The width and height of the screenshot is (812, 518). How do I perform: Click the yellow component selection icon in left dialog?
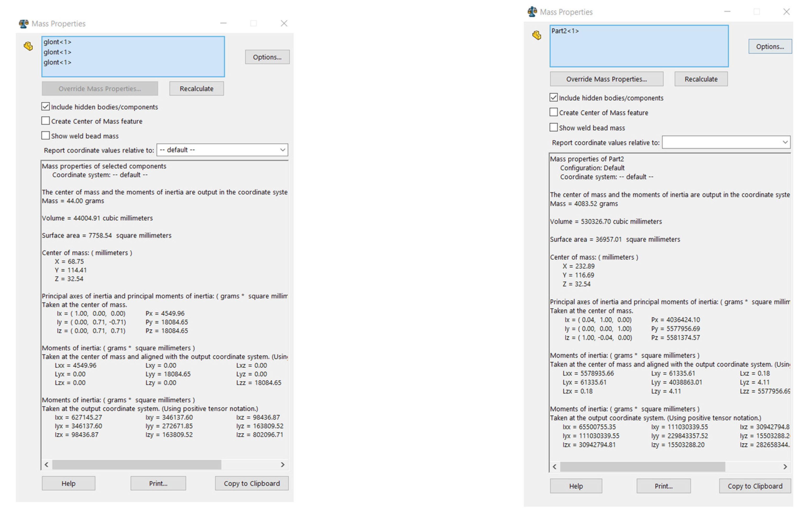click(x=28, y=46)
